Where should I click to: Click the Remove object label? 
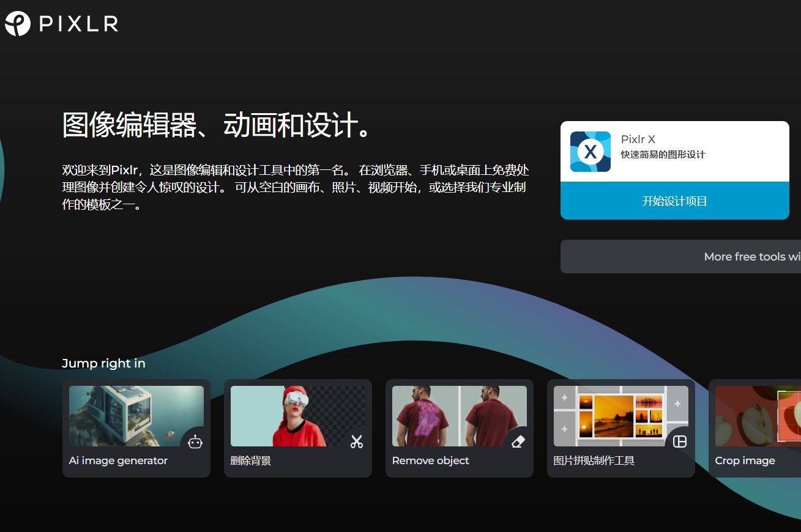point(430,460)
